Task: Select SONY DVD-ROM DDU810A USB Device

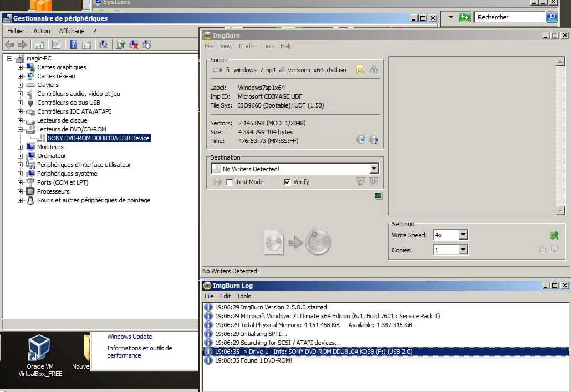Action: click(99, 138)
